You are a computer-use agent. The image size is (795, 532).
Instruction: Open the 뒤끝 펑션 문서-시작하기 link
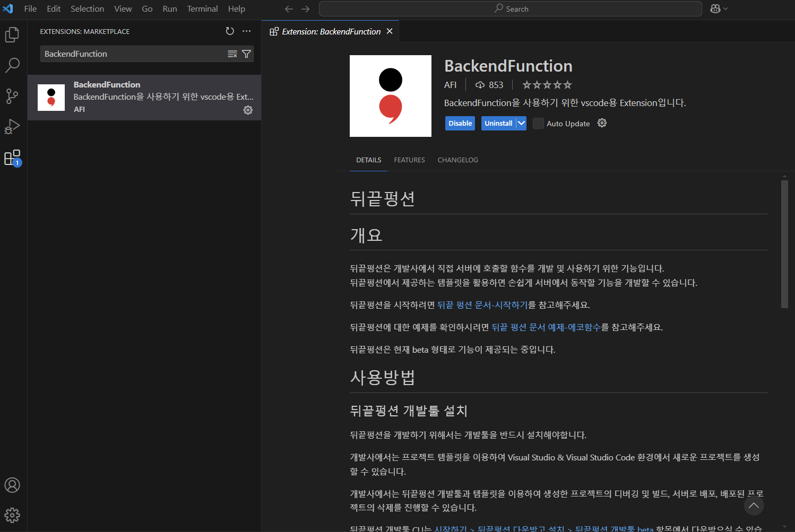[x=482, y=305]
